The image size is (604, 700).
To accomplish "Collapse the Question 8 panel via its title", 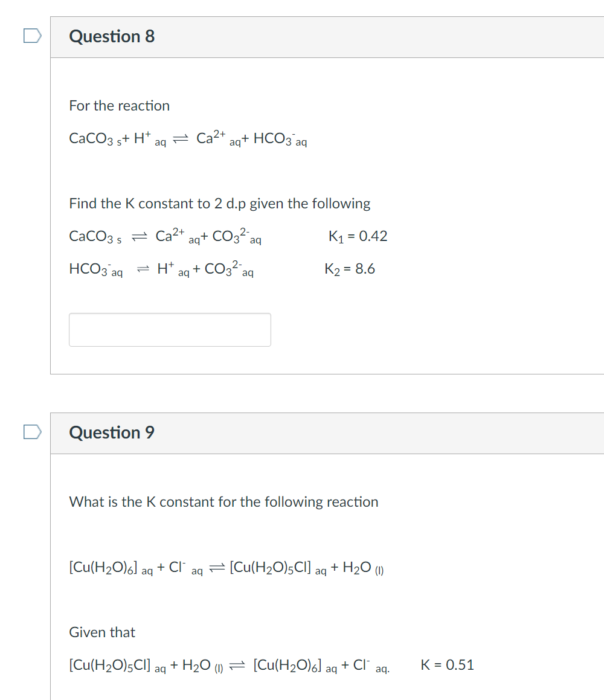I will (x=112, y=36).
